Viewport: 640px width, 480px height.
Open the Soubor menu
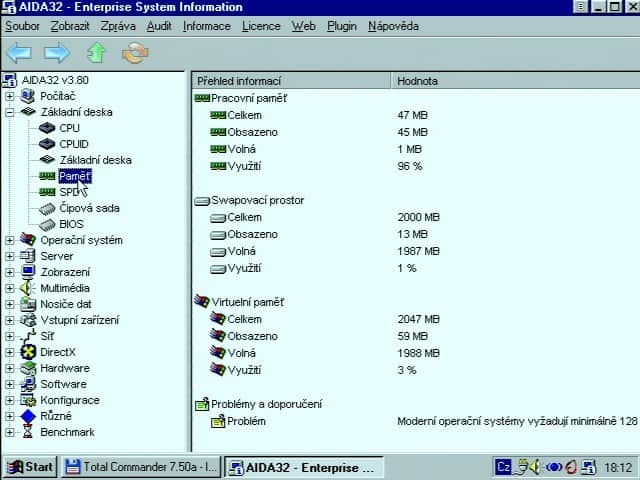coord(22,27)
